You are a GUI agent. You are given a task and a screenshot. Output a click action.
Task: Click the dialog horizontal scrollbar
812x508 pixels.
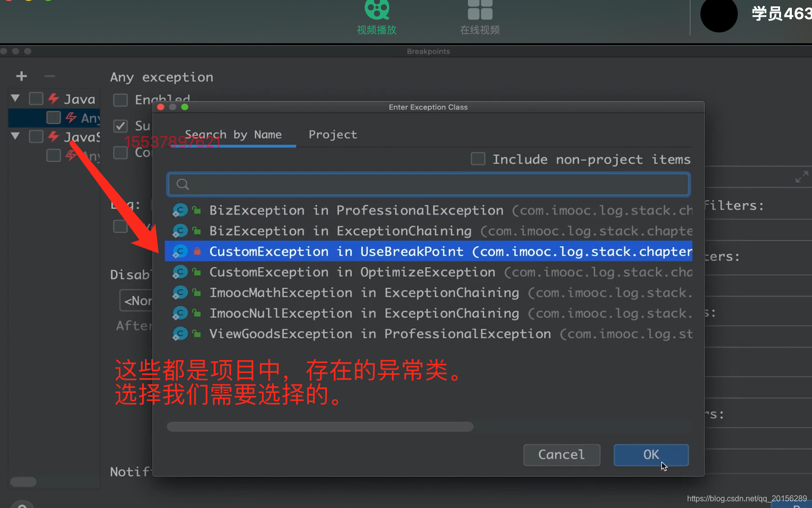pyautogui.click(x=320, y=426)
